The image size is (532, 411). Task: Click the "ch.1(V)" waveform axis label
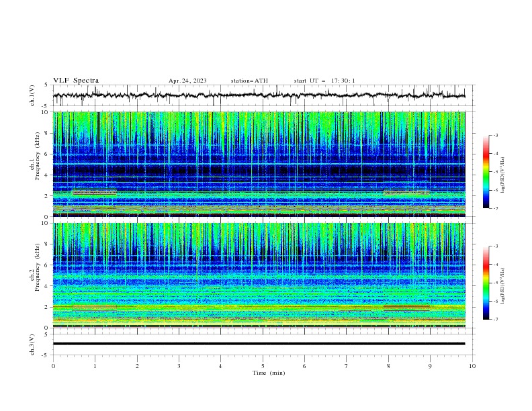pyautogui.click(x=32, y=95)
